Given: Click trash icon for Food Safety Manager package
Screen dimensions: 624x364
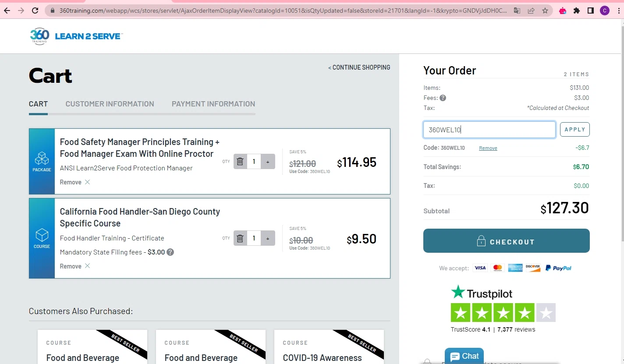Looking at the screenshot, I should pos(240,162).
